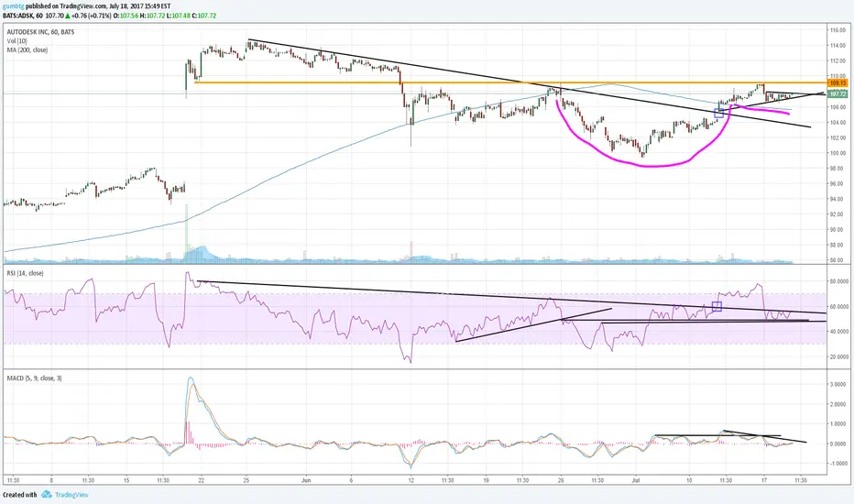854x504 pixels.
Task: Click the 25 date on time axis
Action: [246, 480]
